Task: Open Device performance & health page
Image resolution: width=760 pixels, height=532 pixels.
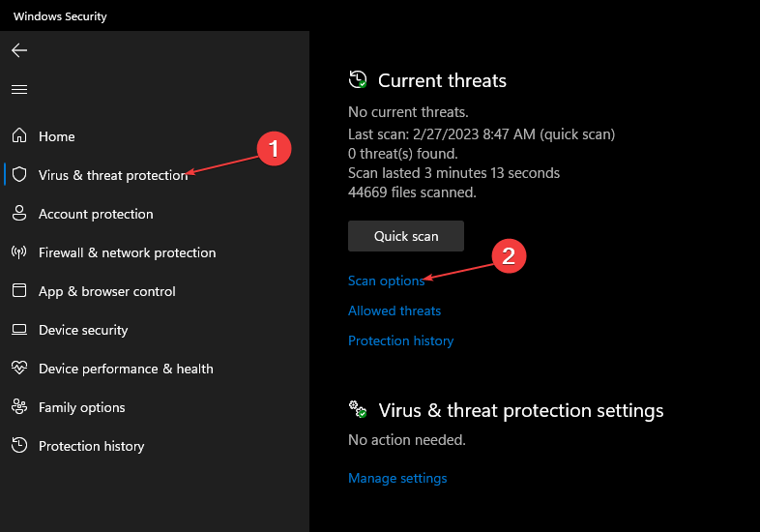Action: (126, 369)
